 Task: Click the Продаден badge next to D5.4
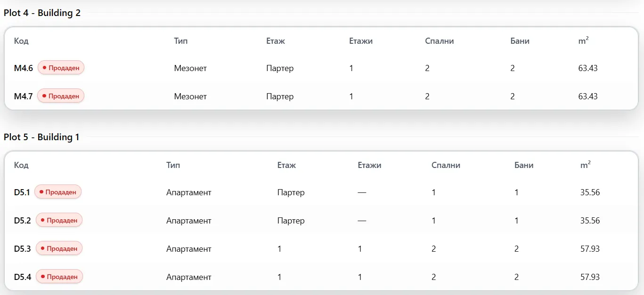(59, 277)
